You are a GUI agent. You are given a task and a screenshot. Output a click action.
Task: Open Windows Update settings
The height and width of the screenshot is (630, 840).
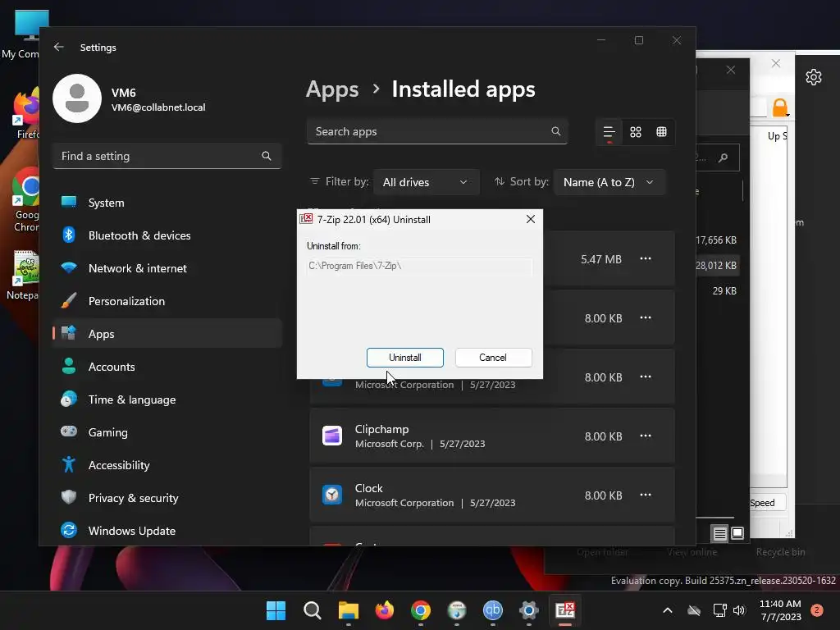coord(167,531)
